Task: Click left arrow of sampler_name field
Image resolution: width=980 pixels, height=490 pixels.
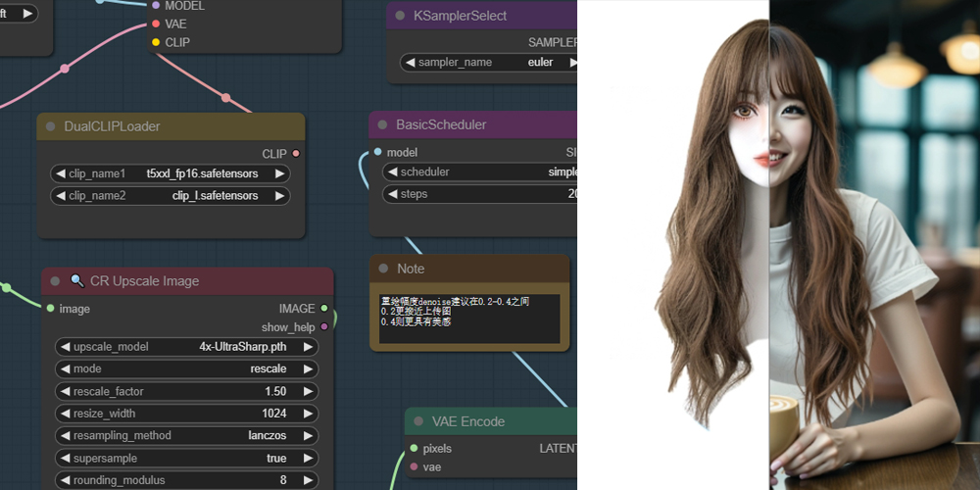Action: pos(410,63)
